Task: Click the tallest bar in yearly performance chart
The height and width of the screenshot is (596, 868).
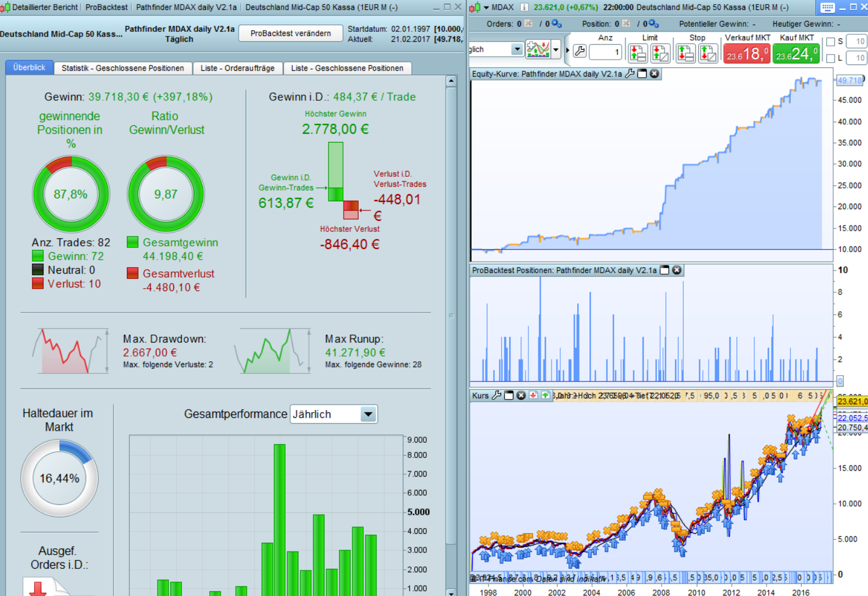Action: point(279,520)
